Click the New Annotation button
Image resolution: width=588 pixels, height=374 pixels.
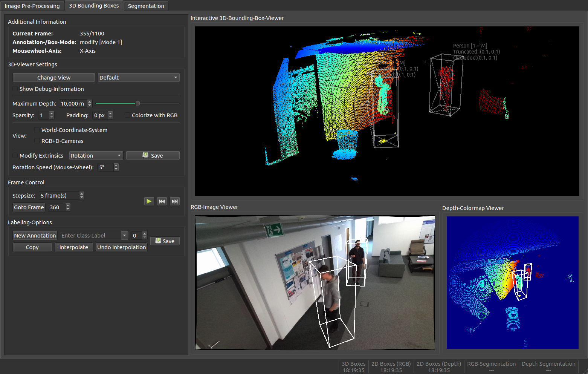(x=35, y=236)
